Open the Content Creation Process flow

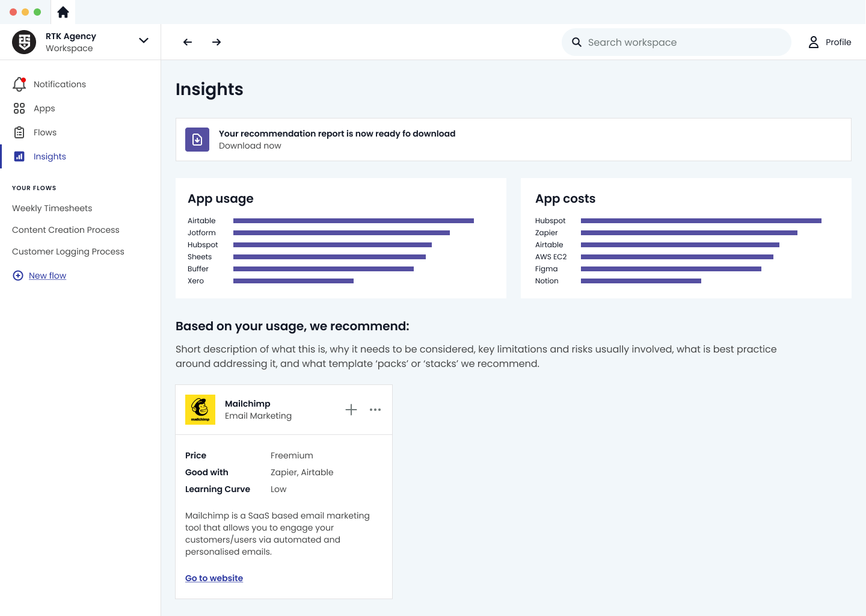[x=66, y=230]
